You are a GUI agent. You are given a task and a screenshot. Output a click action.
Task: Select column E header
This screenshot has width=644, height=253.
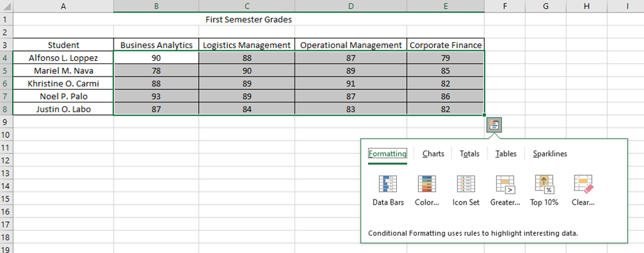tap(445, 6)
